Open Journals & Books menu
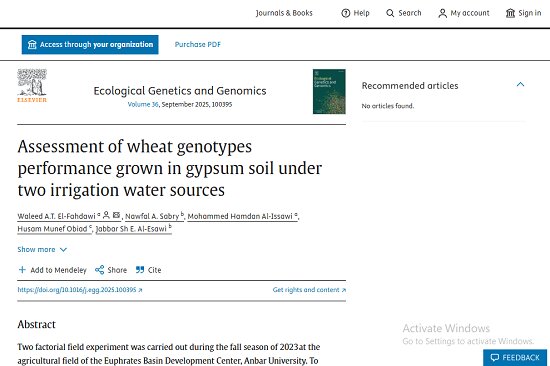Viewport: 550px width, 366px height. pos(284,13)
